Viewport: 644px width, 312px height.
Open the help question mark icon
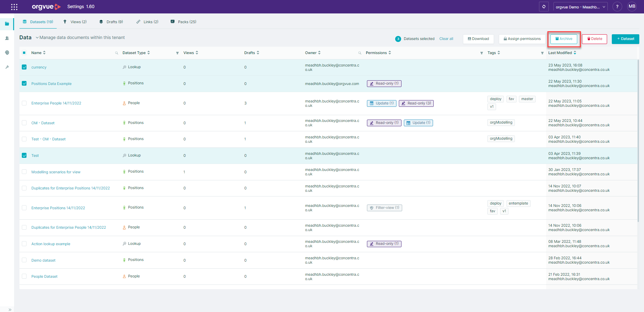click(x=617, y=6)
